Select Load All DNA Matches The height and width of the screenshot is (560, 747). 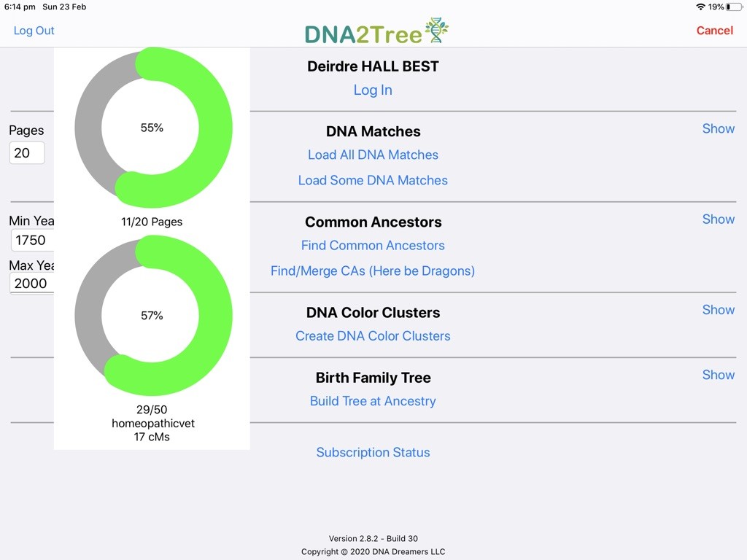[373, 155]
